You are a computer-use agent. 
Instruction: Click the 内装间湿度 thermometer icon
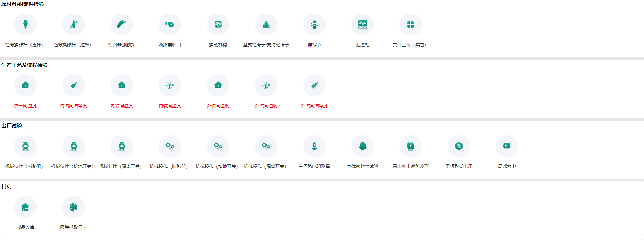click(x=170, y=85)
